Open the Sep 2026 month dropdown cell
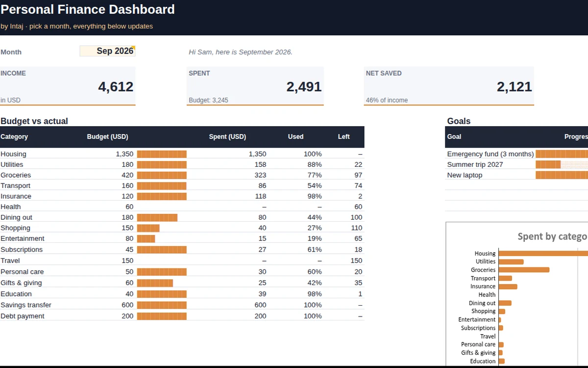 107,51
